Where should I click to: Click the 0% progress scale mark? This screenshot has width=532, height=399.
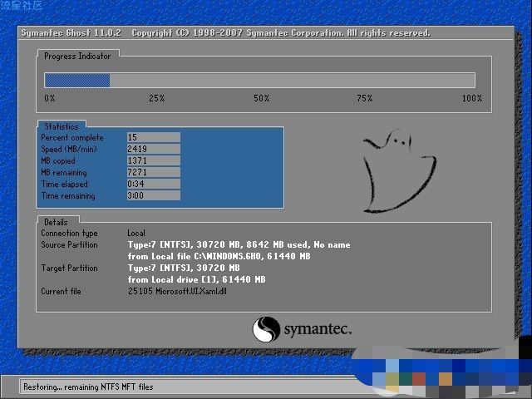point(50,98)
